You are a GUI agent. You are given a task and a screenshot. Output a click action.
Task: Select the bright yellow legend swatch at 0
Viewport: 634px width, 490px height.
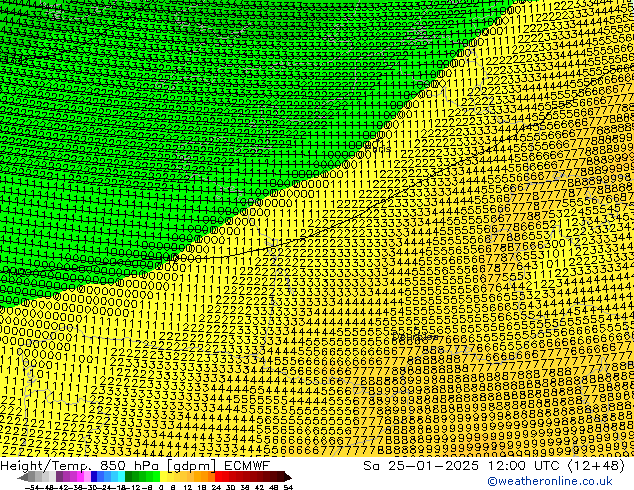pyautogui.click(x=163, y=476)
